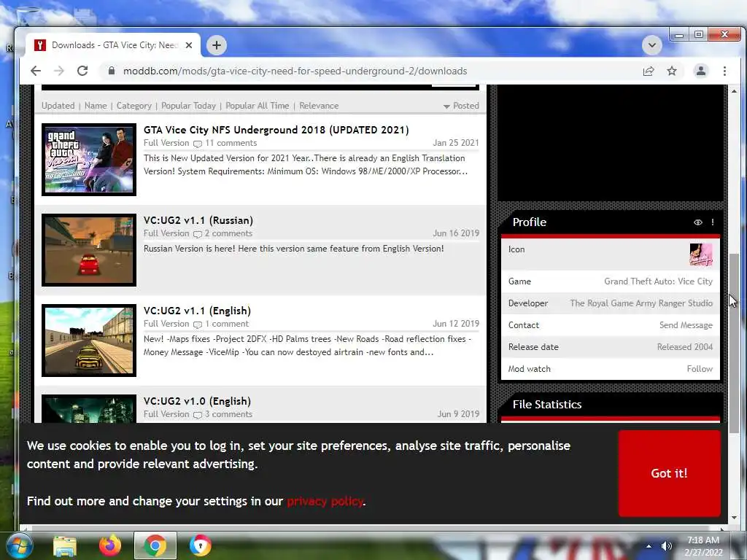Toggle watch using Profile eye icon
Screen dimensions: 747x560
pyautogui.click(x=698, y=222)
